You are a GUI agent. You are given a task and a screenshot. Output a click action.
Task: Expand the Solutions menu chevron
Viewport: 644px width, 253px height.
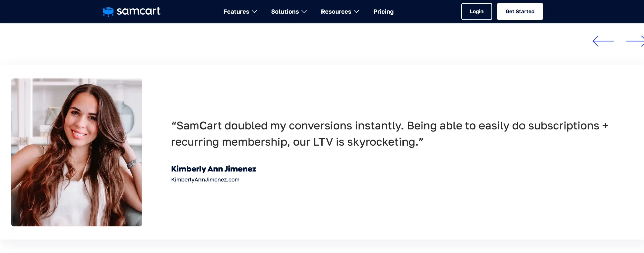click(304, 12)
